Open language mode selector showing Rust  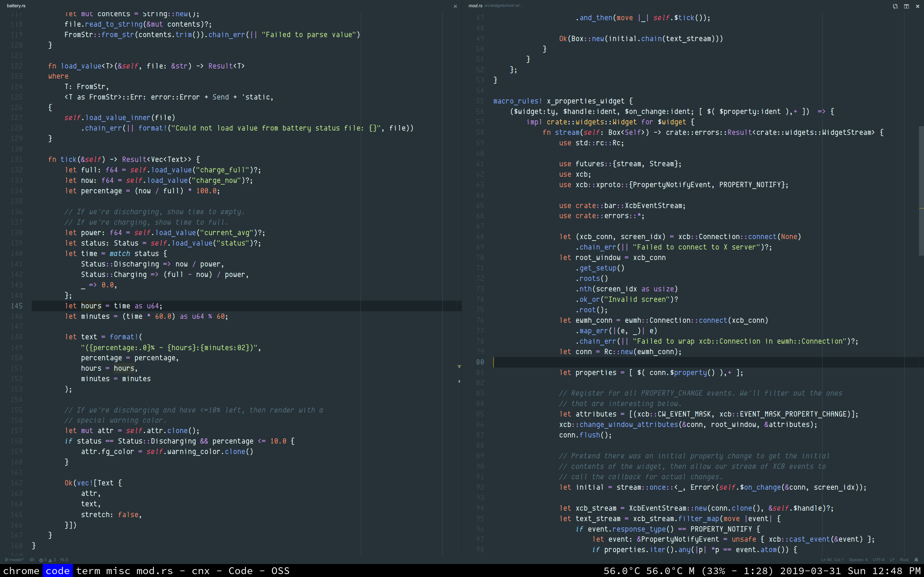[904, 560]
